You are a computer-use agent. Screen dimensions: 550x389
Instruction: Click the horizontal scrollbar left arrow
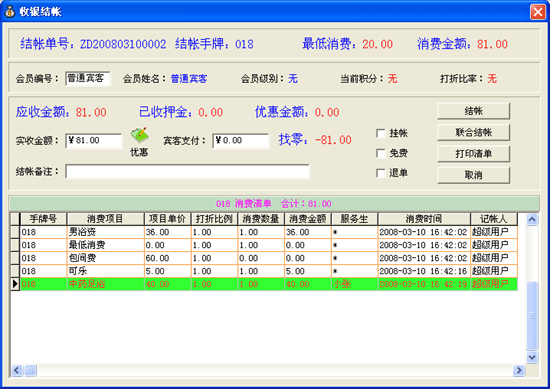(17, 370)
